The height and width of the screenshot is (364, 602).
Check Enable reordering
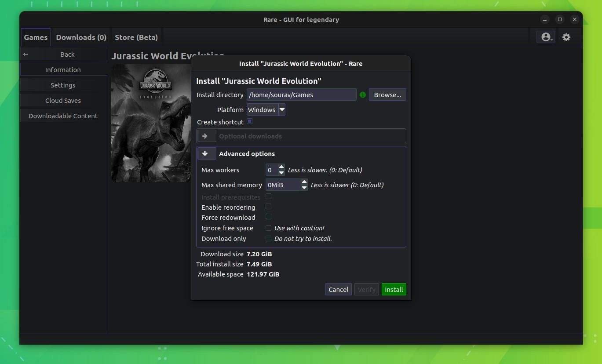tap(268, 207)
